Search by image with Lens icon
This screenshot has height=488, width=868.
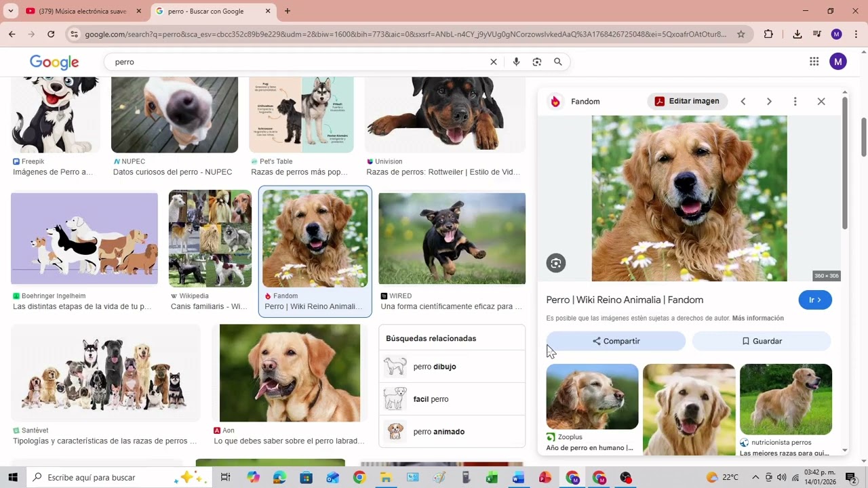click(x=537, y=62)
